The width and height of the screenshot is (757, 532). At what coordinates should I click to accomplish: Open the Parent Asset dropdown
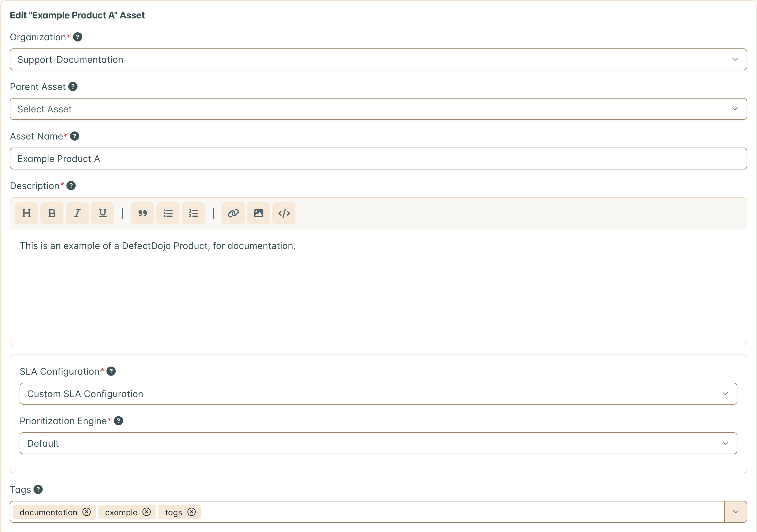point(378,109)
